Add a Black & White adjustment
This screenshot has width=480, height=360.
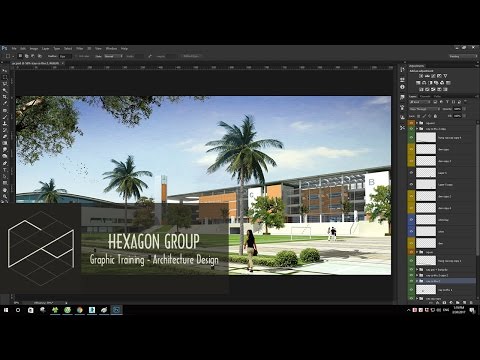[430, 83]
